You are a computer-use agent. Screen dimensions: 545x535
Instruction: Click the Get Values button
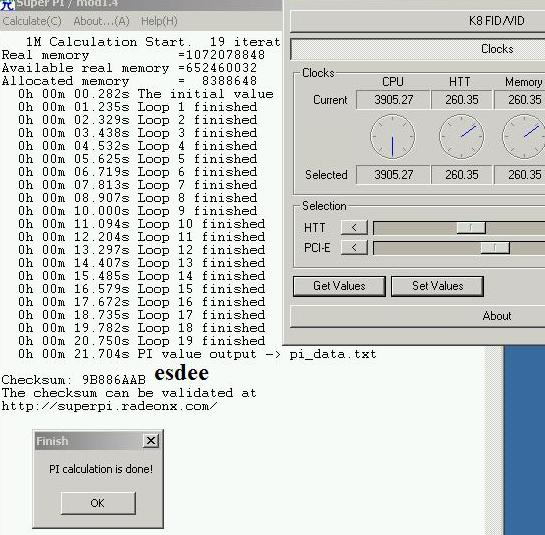coord(339,286)
